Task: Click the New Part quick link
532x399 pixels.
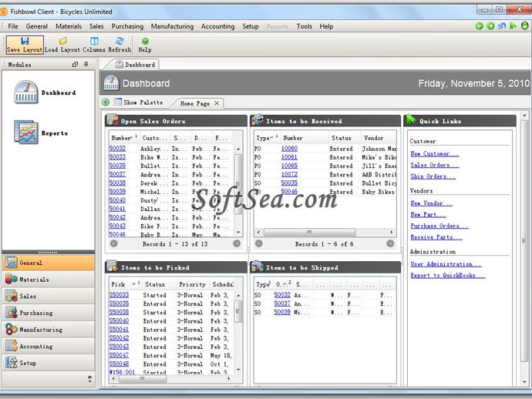Action: tap(428, 215)
